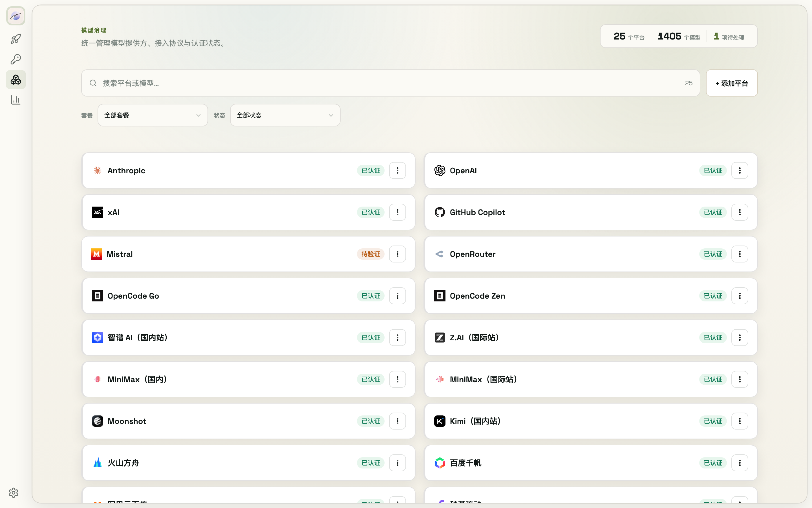The height and width of the screenshot is (508, 812).
Task: Click the OpenRouter logo icon
Action: tap(440, 254)
